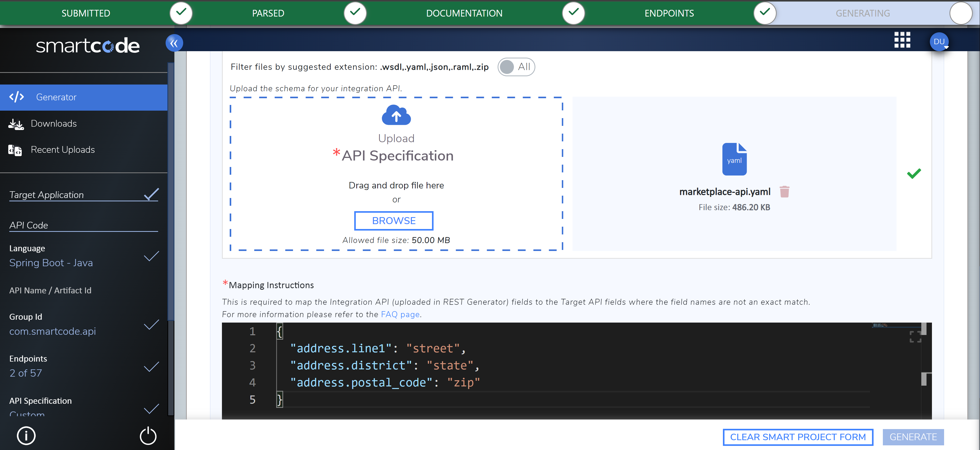Click the API Specification row checkmark
980x450 pixels.
(x=151, y=408)
